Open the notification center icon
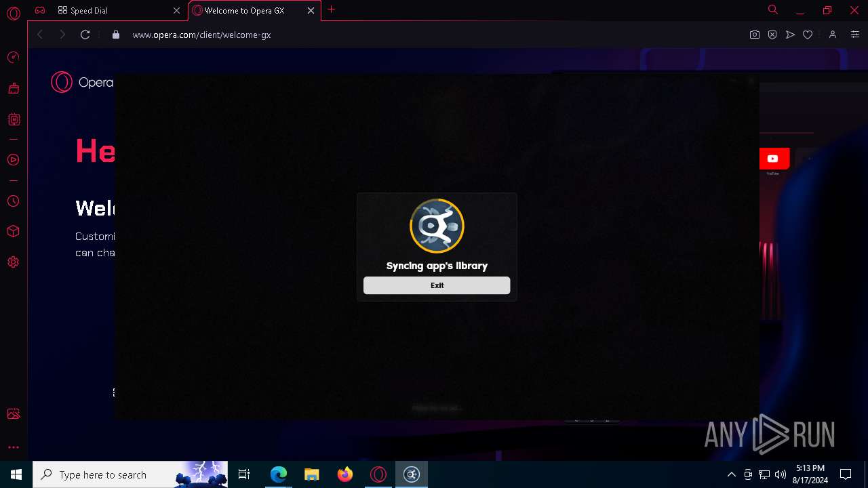868x488 pixels. (x=846, y=474)
